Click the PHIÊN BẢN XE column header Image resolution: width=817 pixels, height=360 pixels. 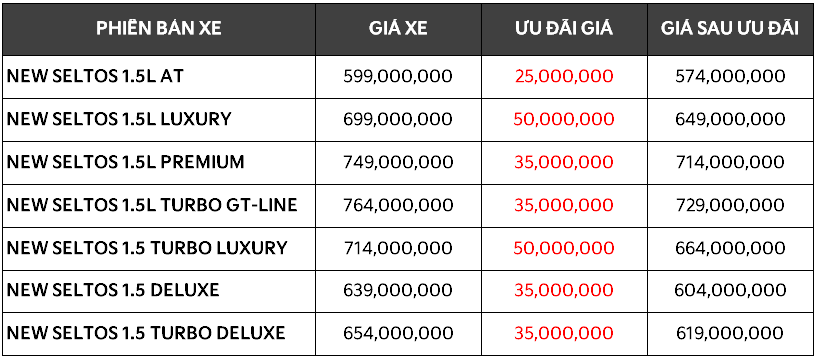pos(159,29)
